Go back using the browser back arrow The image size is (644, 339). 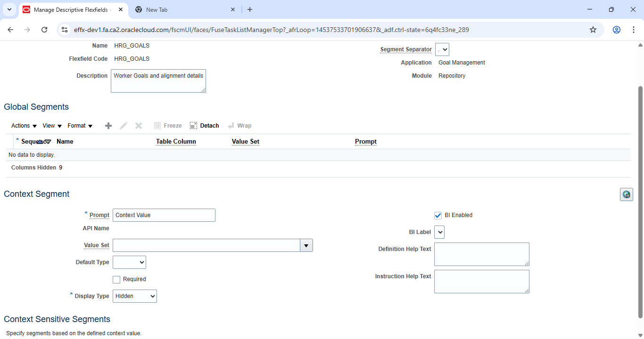[10, 30]
